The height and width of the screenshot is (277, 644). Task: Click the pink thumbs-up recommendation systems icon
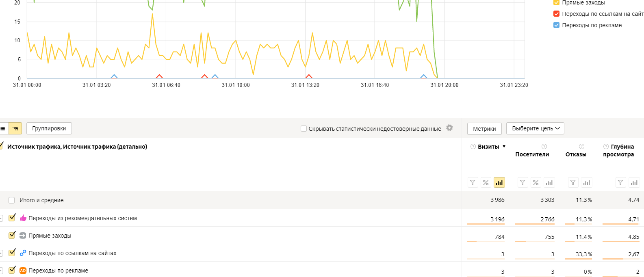23,218
